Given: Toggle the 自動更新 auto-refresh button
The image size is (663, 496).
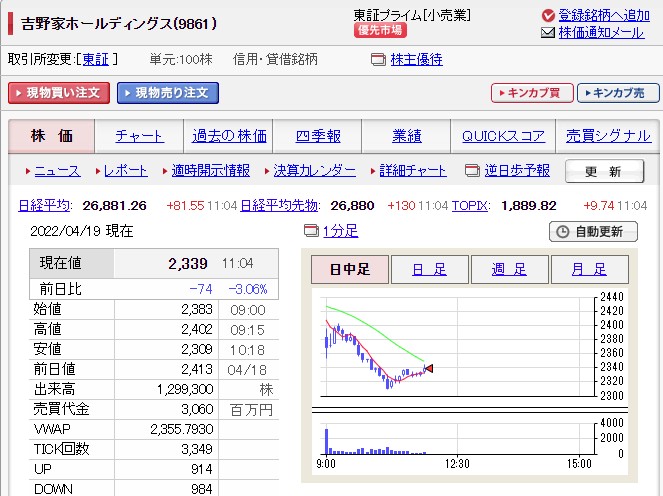Looking at the screenshot, I should 593,232.
